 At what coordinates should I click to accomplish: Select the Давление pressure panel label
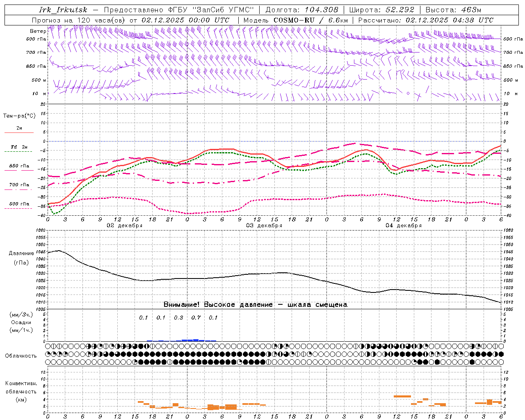point(21,253)
